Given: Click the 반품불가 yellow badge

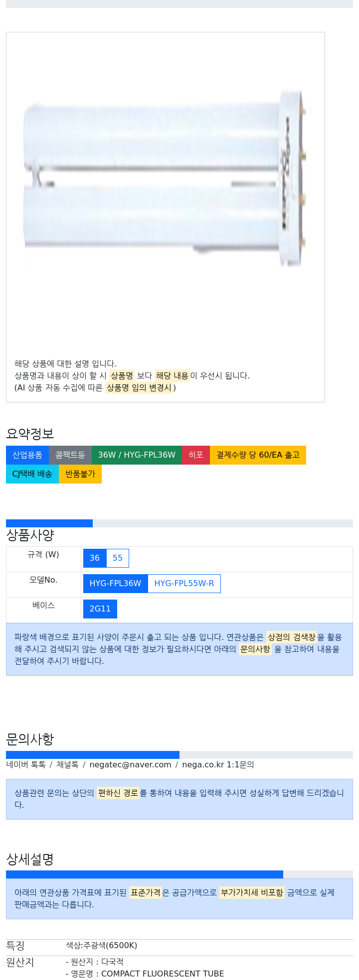Looking at the screenshot, I should click(x=80, y=474).
